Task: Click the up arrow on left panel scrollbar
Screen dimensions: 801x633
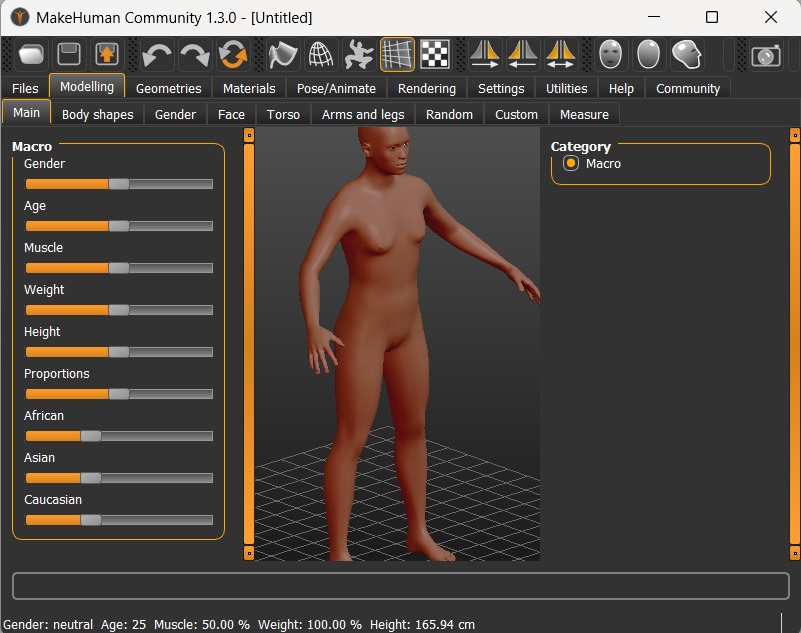Action: [x=249, y=135]
